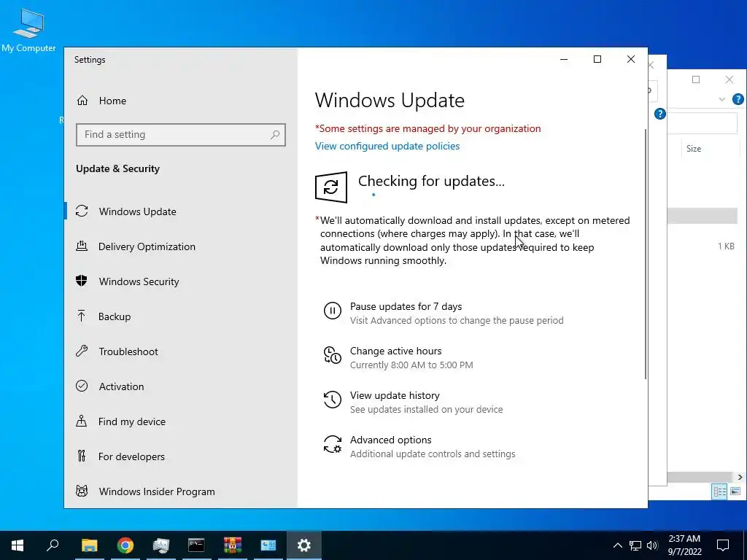Click the Windows Security shield icon

click(x=82, y=281)
